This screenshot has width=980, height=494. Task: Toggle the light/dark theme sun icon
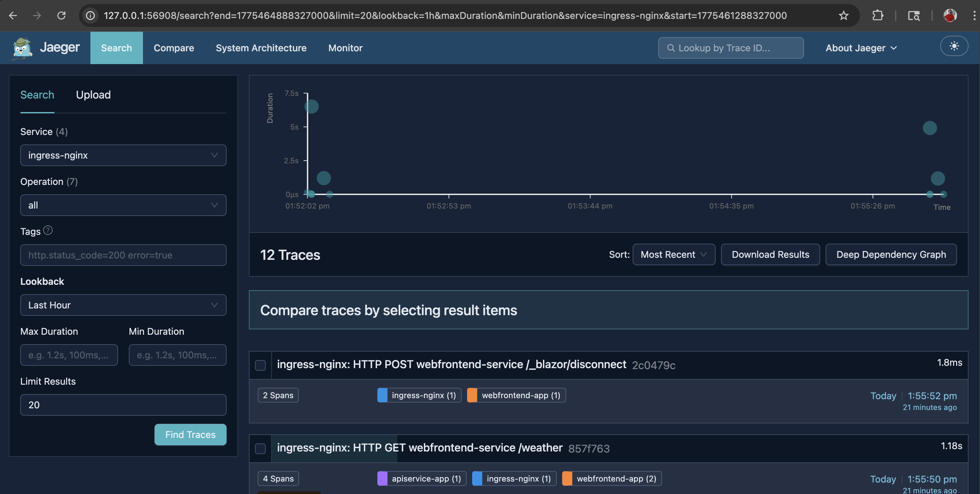(954, 47)
